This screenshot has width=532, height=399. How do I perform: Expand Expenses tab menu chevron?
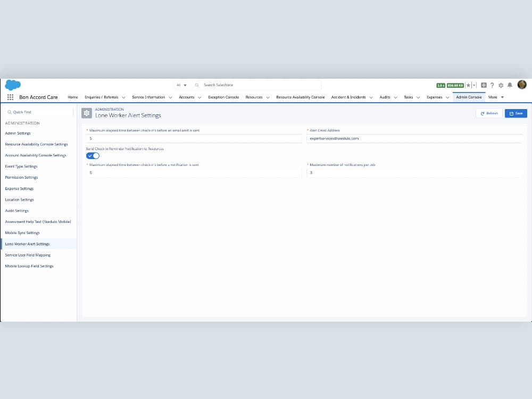coord(447,97)
